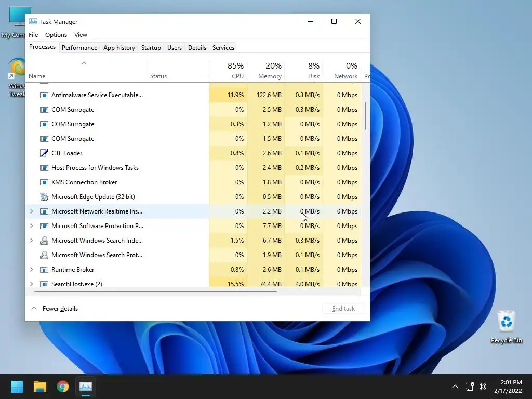Select the Microsoft Edge Update (32 bit) name
532x399 pixels.
(93, 197)
